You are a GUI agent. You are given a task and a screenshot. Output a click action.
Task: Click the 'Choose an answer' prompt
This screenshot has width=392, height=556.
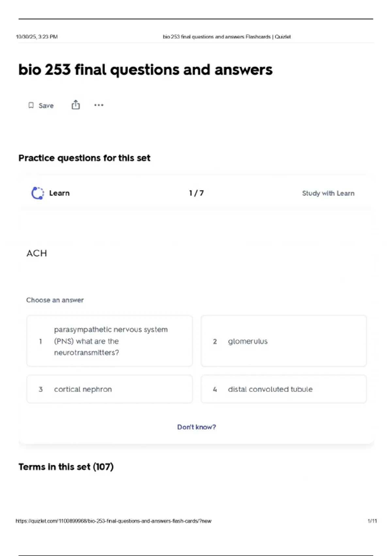(55, 300)
